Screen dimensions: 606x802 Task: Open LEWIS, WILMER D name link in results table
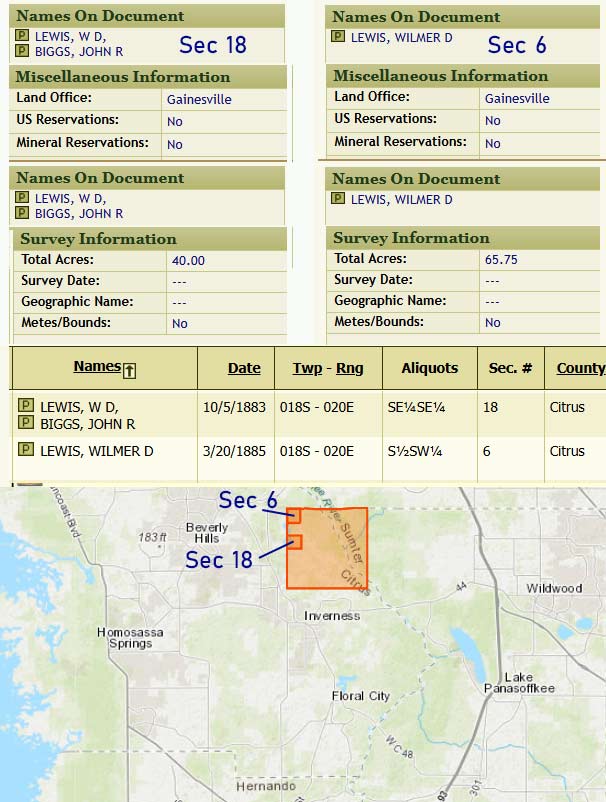pos(97,452)
